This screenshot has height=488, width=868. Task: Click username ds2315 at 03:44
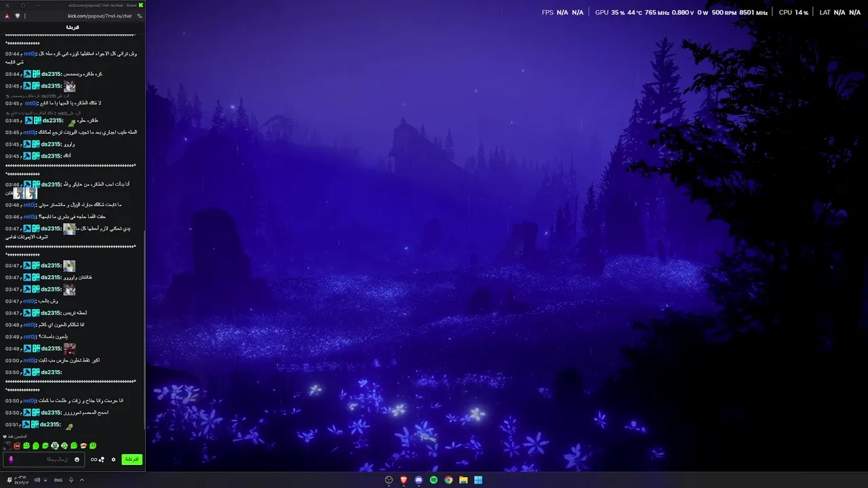[x=51, y=74]
